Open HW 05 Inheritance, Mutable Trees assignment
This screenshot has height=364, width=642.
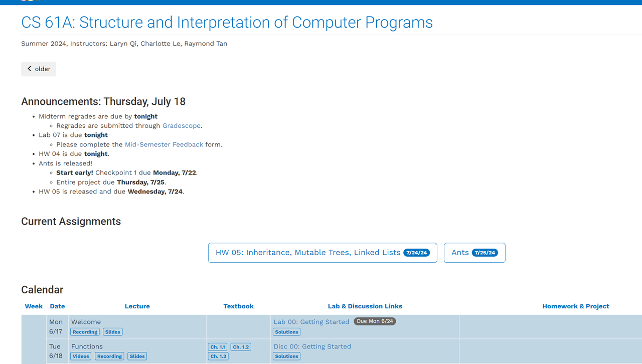[x=308, y=253]
